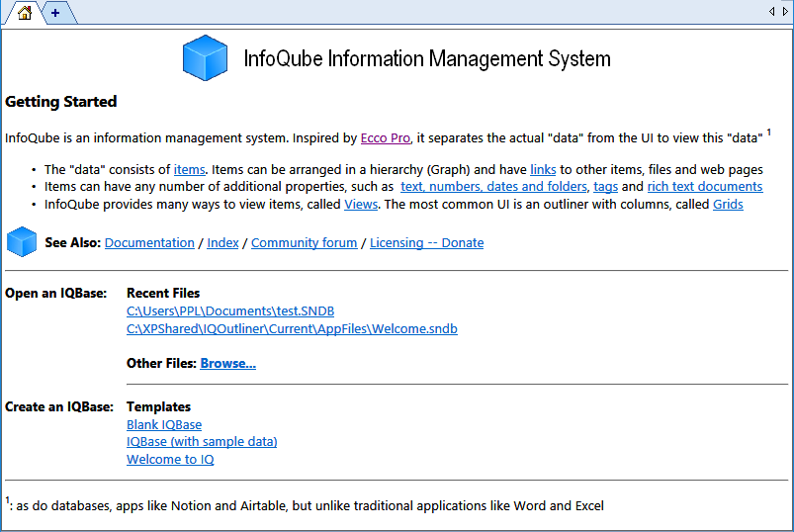Open the Home tab with house icon

24,12
